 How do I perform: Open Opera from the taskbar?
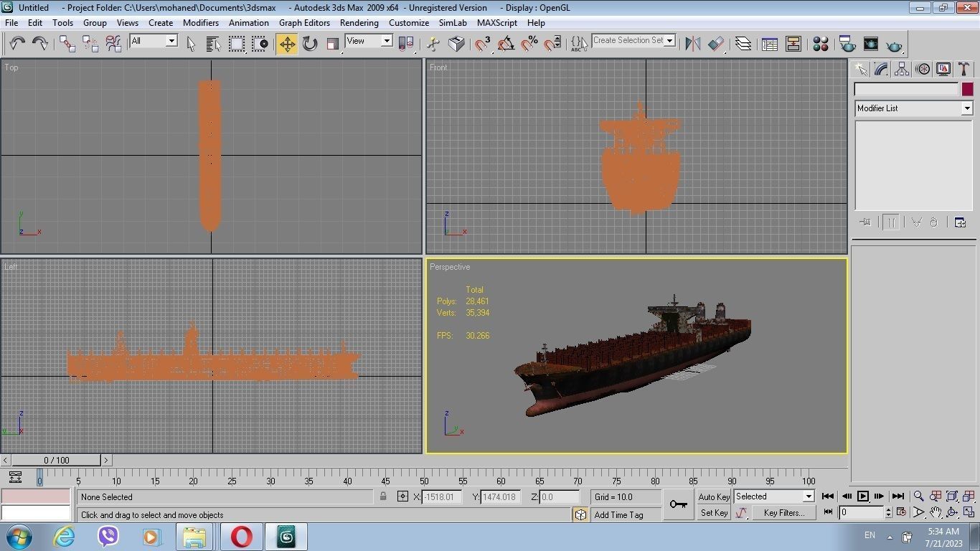242,537
